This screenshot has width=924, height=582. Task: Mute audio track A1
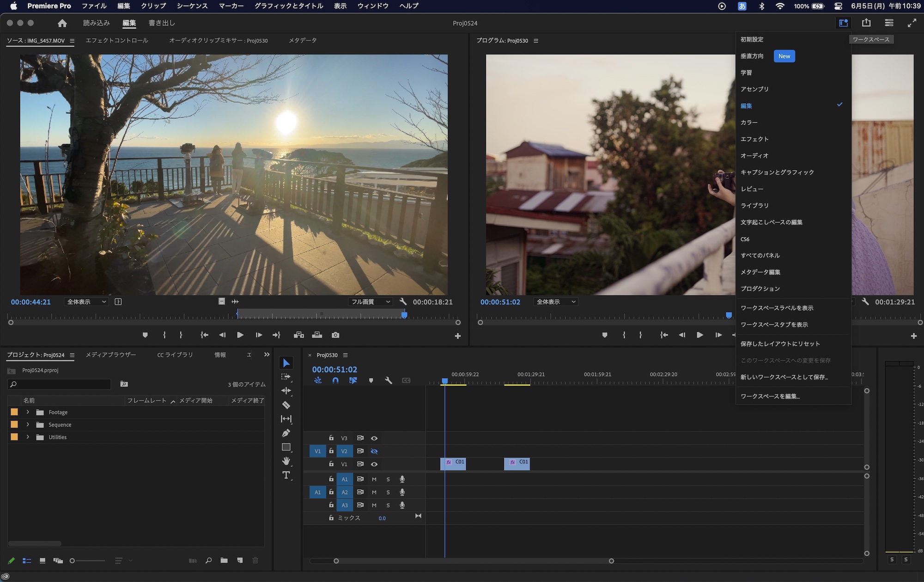pos(374,479)
